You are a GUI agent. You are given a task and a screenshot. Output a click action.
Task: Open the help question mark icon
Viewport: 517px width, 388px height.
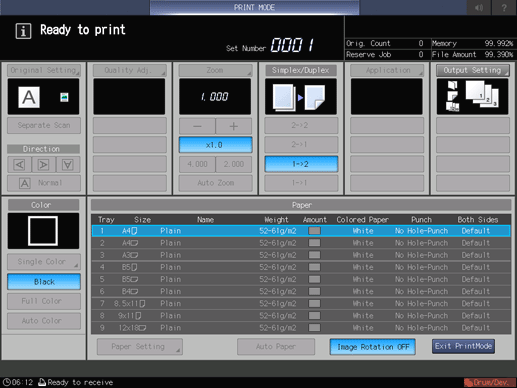coord(504,7)
